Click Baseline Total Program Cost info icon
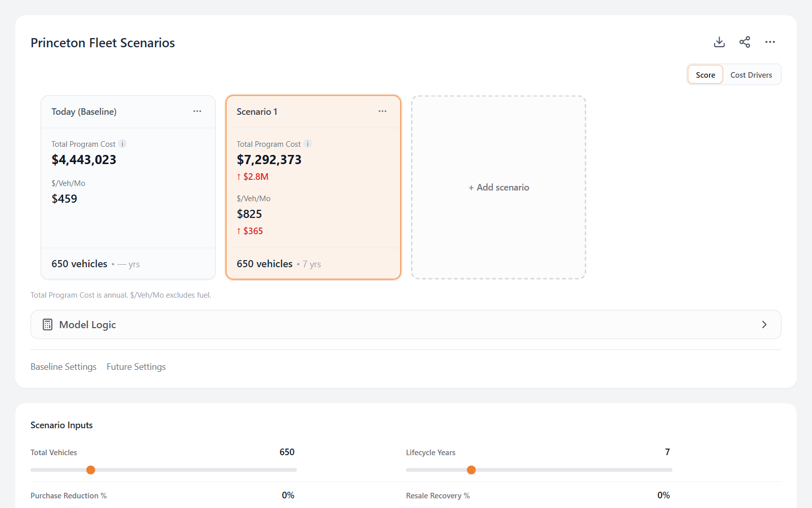Image resolution: width=812 pixels, height=508 pixels. (122, 144)
